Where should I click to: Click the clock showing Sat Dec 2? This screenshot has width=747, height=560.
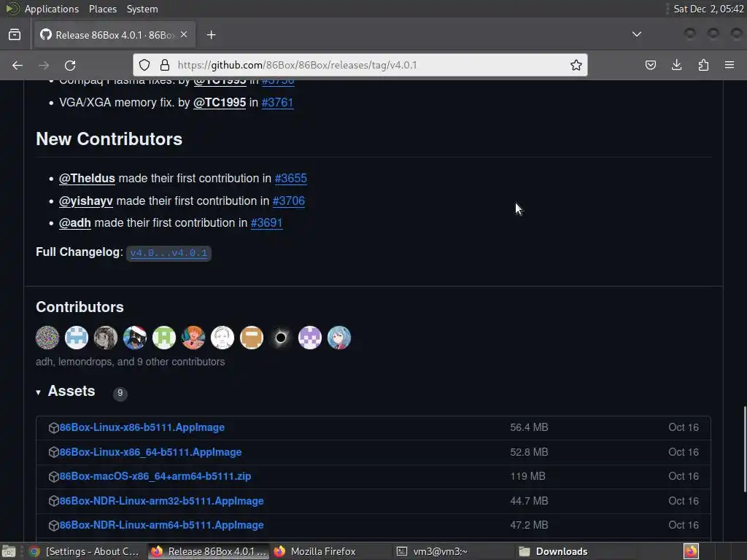[708, 9]
